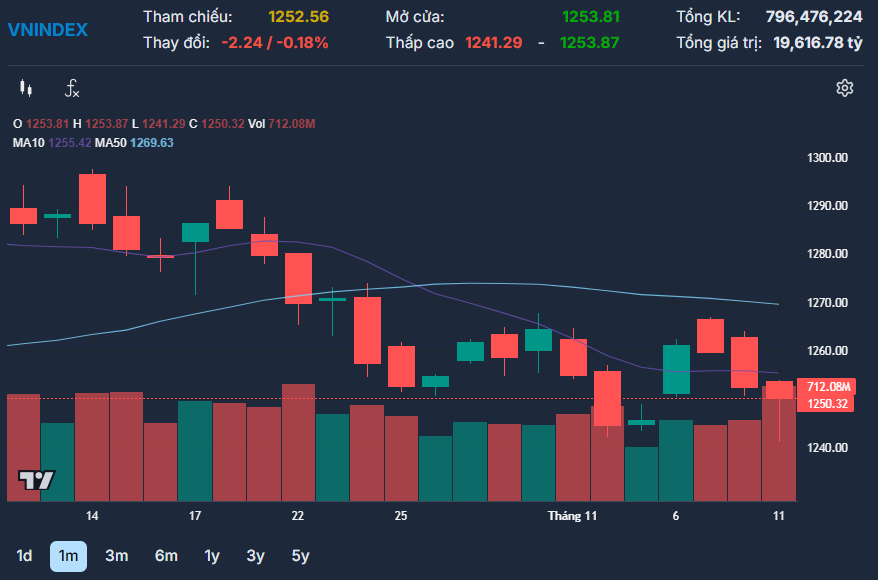878x580 pixels.
Task: Click the opening price 1253.81 in header
Action: pos(591,17)
